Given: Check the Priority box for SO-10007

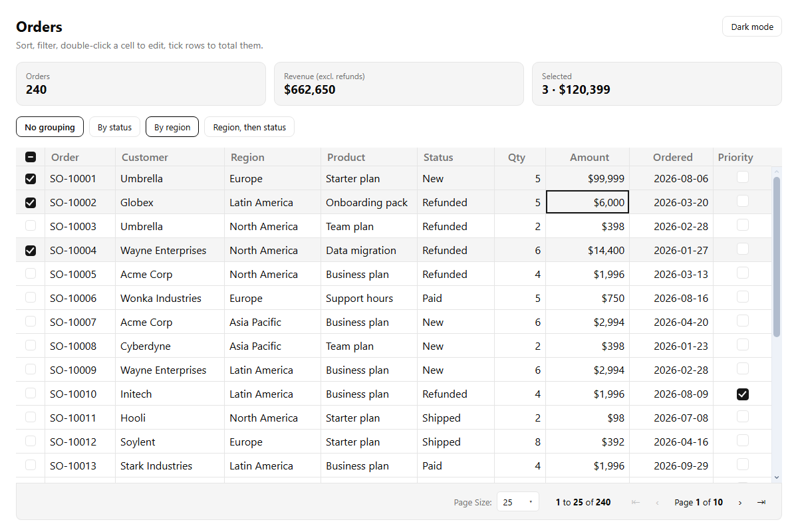Looking at the screenshot, I should click(x=743, y=321).
